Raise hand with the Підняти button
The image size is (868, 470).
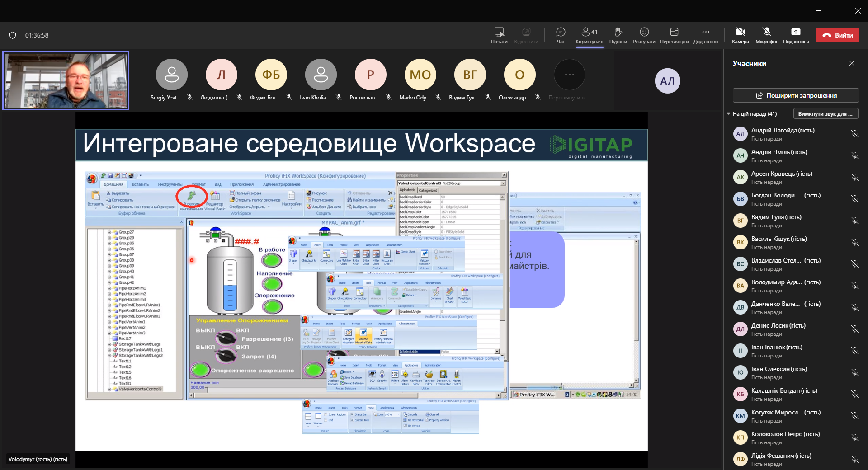[618, 35]
